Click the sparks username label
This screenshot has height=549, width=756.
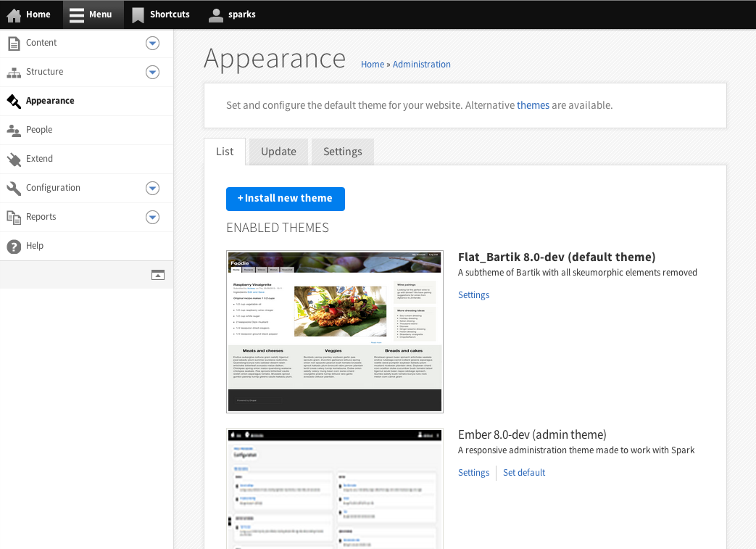click(x=242, y=15)
